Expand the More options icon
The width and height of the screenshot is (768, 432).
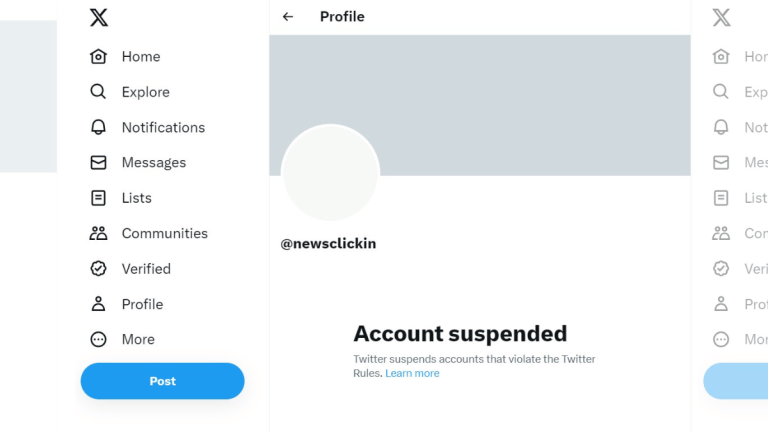point(98,339)
